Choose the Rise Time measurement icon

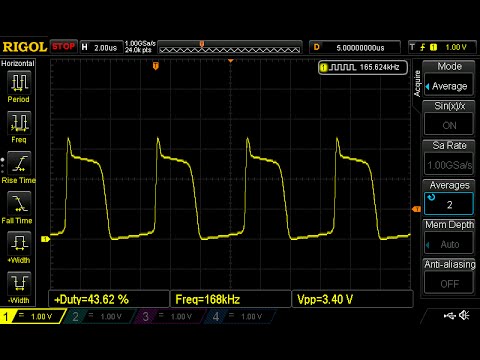click(x=19, y=163)
